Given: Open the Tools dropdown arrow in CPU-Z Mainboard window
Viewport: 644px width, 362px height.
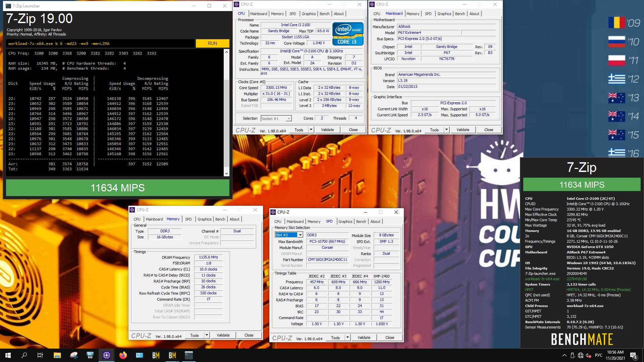Looking at the screenshot, I should click(446, 130).
